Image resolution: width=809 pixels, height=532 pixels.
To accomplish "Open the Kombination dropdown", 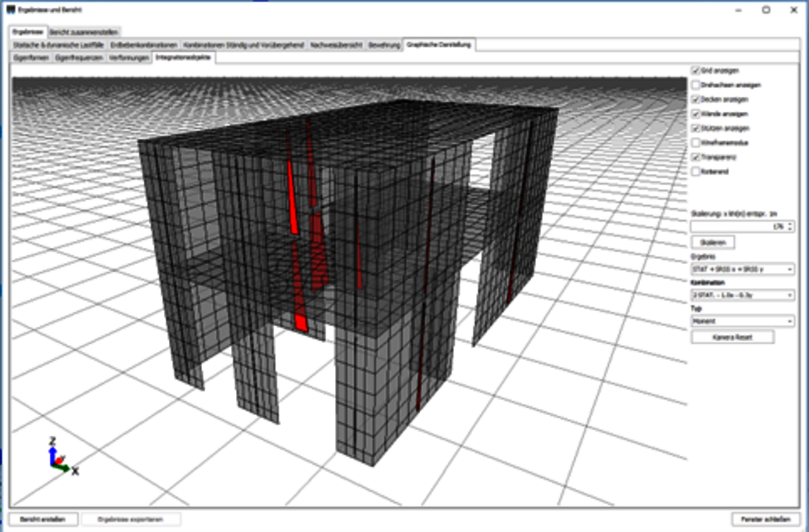I will 743,295.
